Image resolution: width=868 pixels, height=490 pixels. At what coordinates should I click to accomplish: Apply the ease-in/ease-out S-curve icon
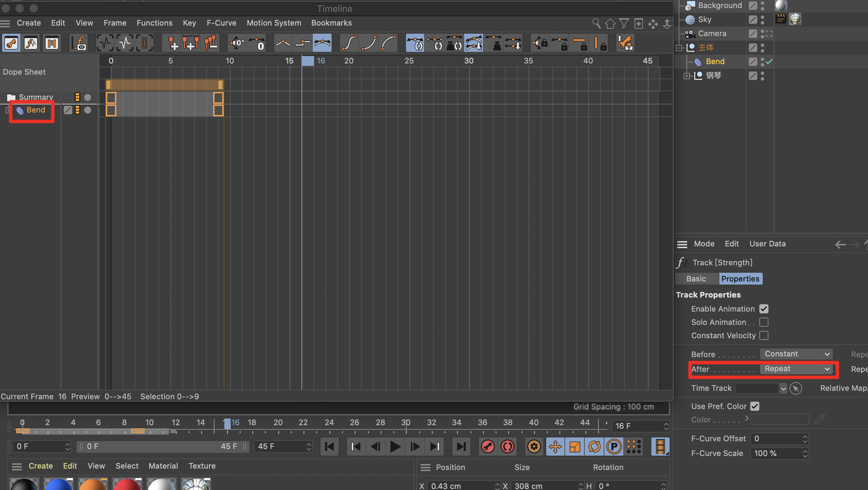[x=349, y=43]
